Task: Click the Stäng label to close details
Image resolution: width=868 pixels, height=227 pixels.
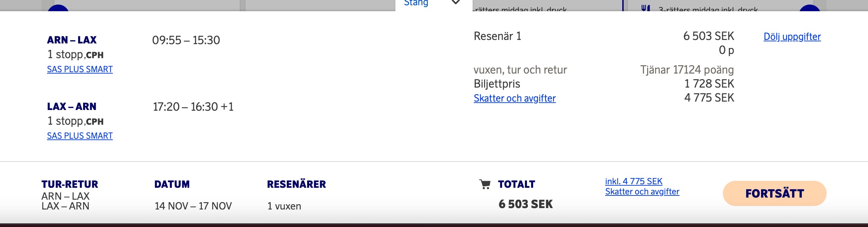Action: point(416,3)
